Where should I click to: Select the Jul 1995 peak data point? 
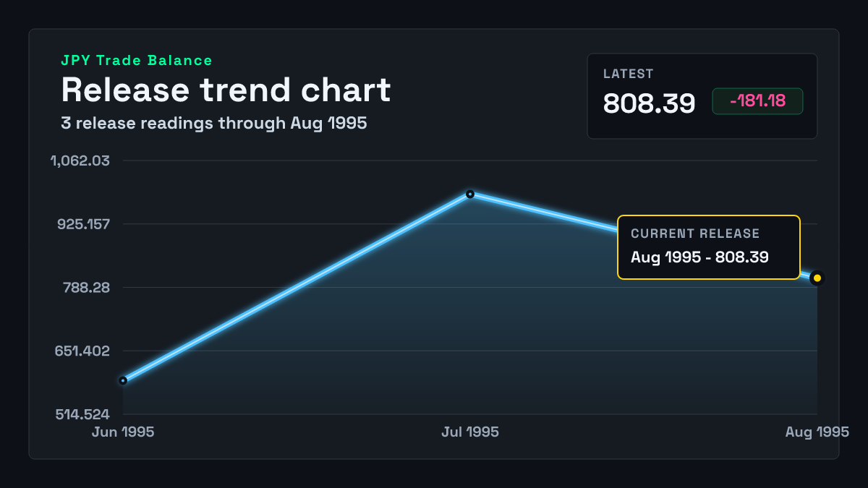(470, 194)
